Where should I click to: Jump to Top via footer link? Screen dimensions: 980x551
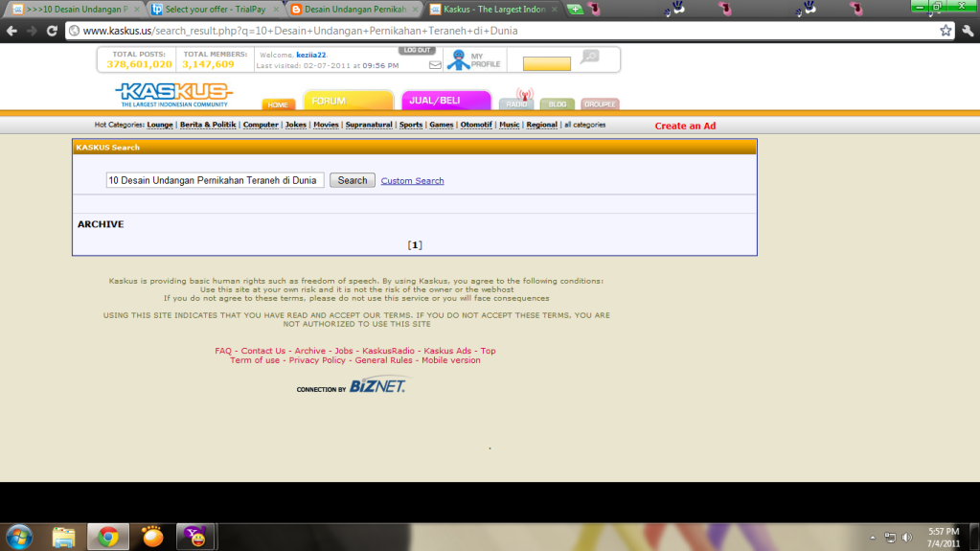pyautogui.click(x=489, y=351)
